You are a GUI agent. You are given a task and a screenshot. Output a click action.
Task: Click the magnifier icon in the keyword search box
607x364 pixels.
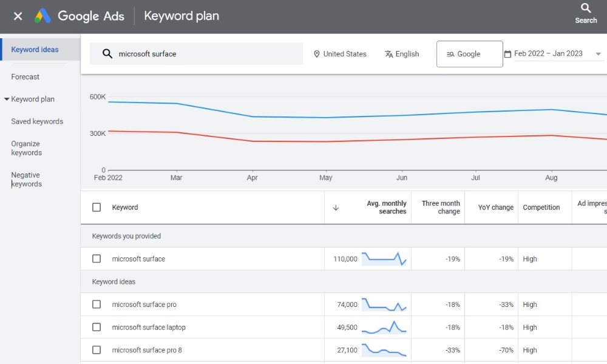pyautogui.click(x=107, y=54)
